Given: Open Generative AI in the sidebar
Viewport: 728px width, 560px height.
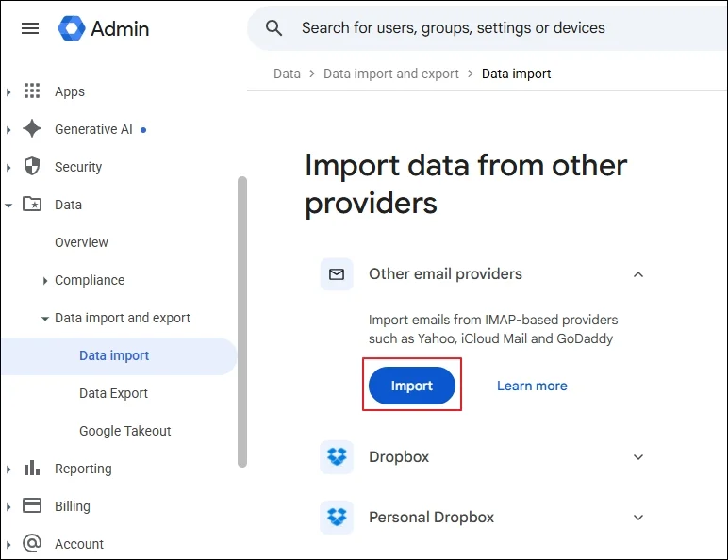Looking at the screenshot, I should click(93, 129).
